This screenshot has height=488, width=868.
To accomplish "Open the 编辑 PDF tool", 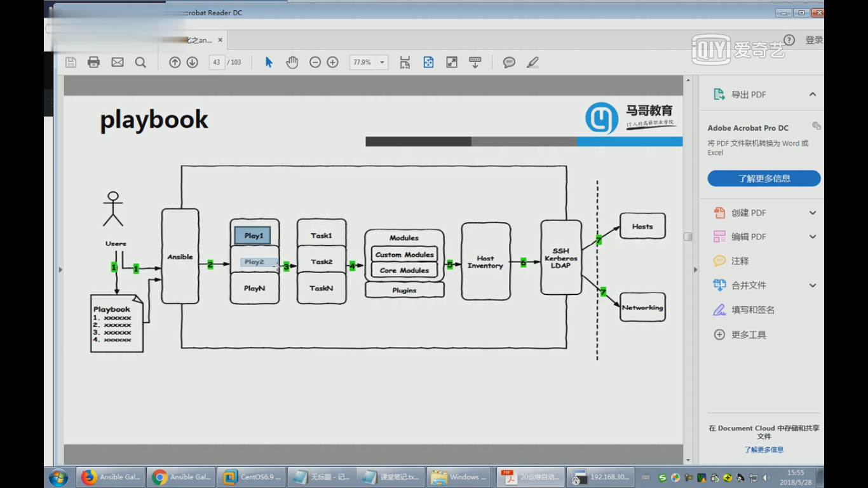I will 749,237.
